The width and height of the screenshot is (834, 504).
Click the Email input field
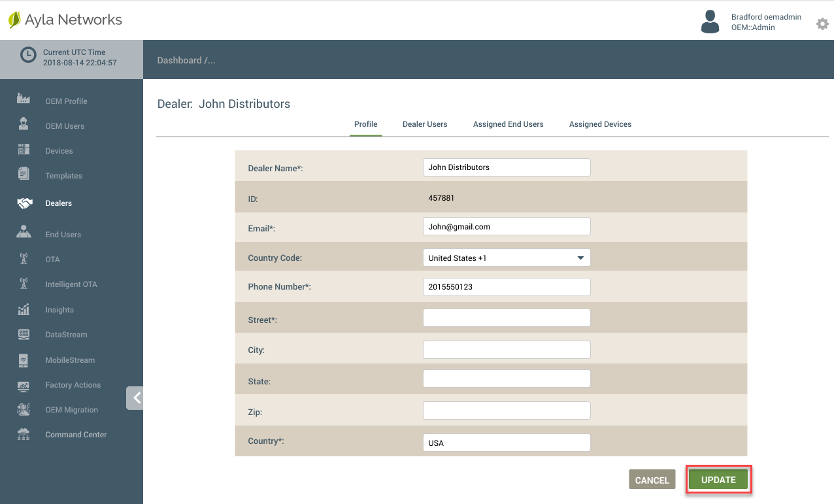click(x=507, y=227)
